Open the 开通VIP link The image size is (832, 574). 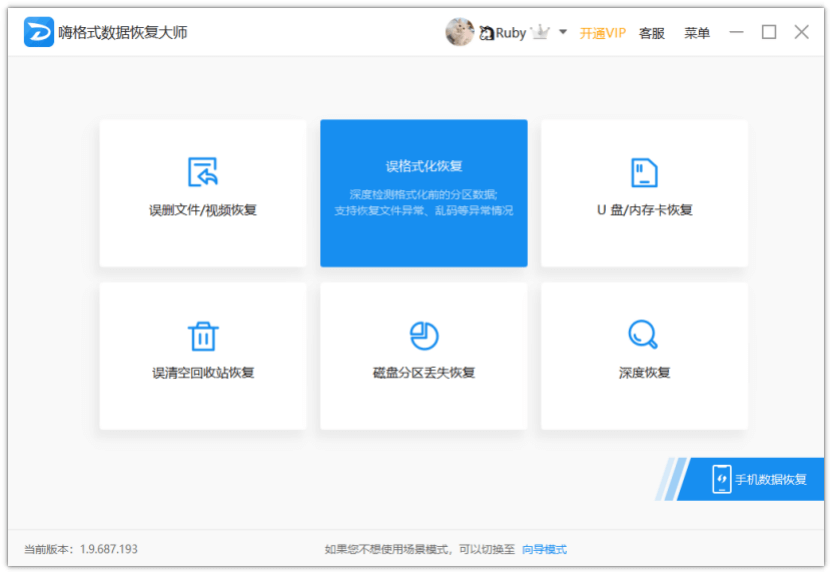[602, 33]
